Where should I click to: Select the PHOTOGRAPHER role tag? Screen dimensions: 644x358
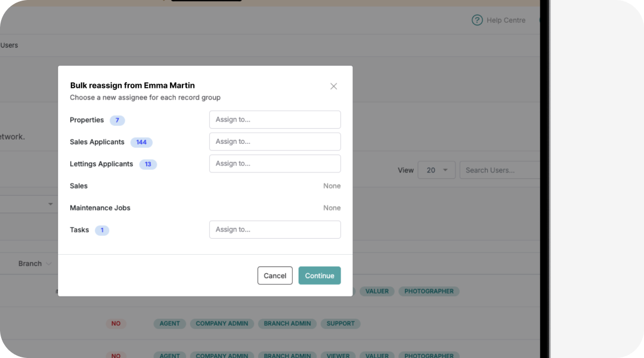(429, 291)
